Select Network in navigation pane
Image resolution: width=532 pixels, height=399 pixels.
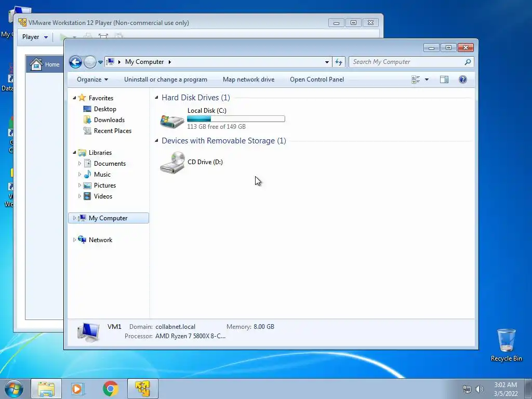click(x=100, y=240)
